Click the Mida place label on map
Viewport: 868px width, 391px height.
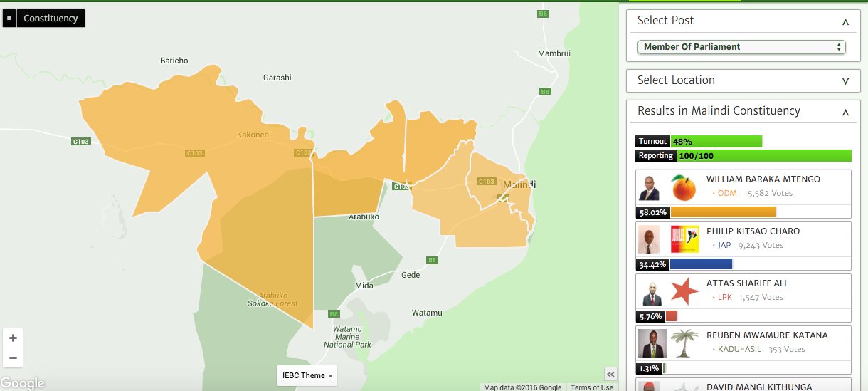coord(364,286)
